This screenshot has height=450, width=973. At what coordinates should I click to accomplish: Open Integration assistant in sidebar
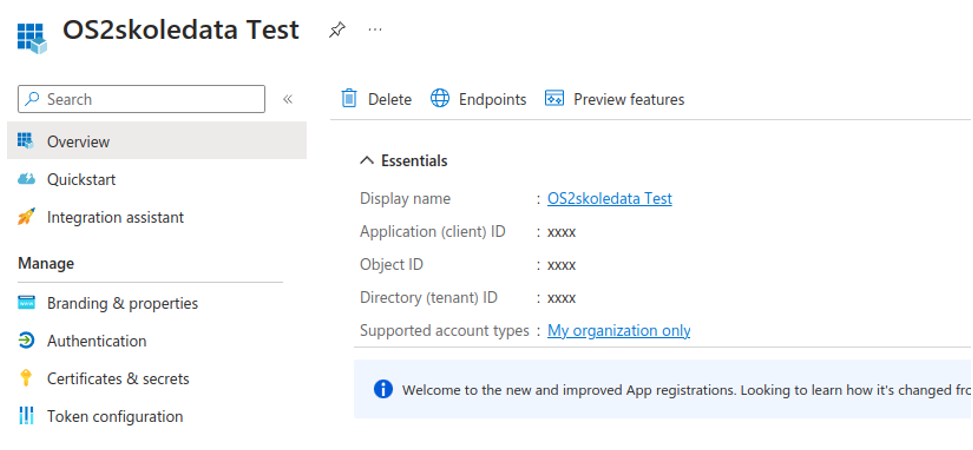click(x=156, y=217)
